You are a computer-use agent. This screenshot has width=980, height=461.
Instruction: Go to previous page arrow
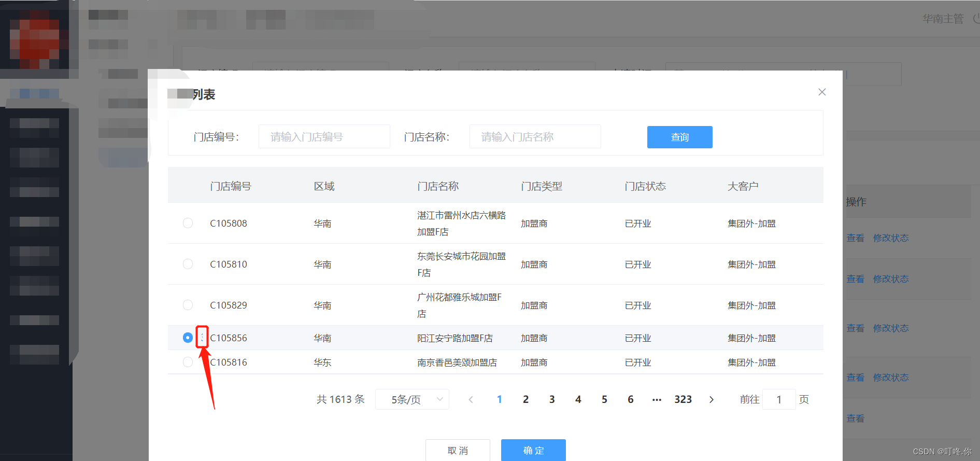coord(471,399)
